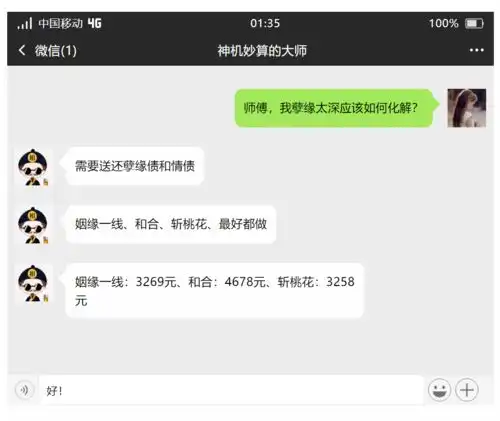Screen dimensions: 500x421
Task: Open the plus attachments panel
Action: [467, 389]
